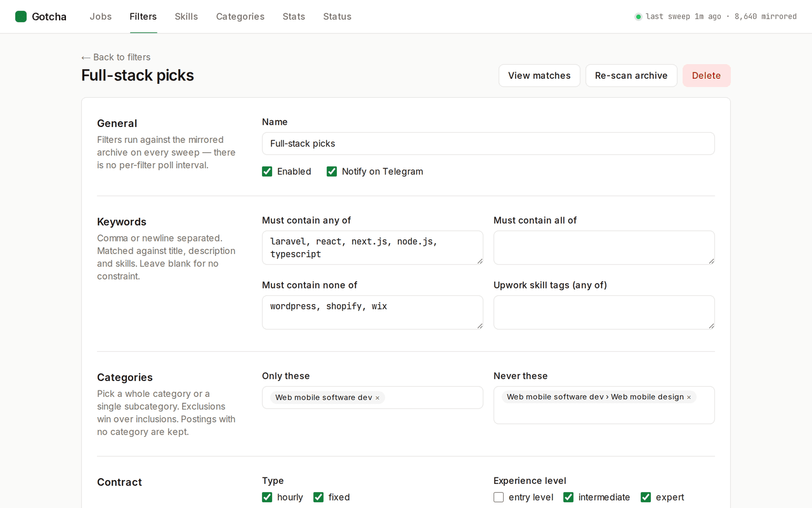The image size is (812, 508).
Task: Uncheck the intermediate experience level
Action: pyautogui.click(x=568, y=497)
